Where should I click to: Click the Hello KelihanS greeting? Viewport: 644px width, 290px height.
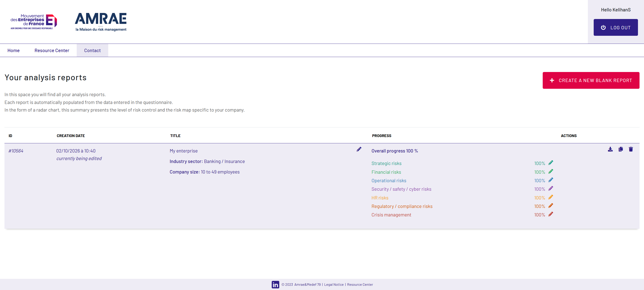click(616, 10)
